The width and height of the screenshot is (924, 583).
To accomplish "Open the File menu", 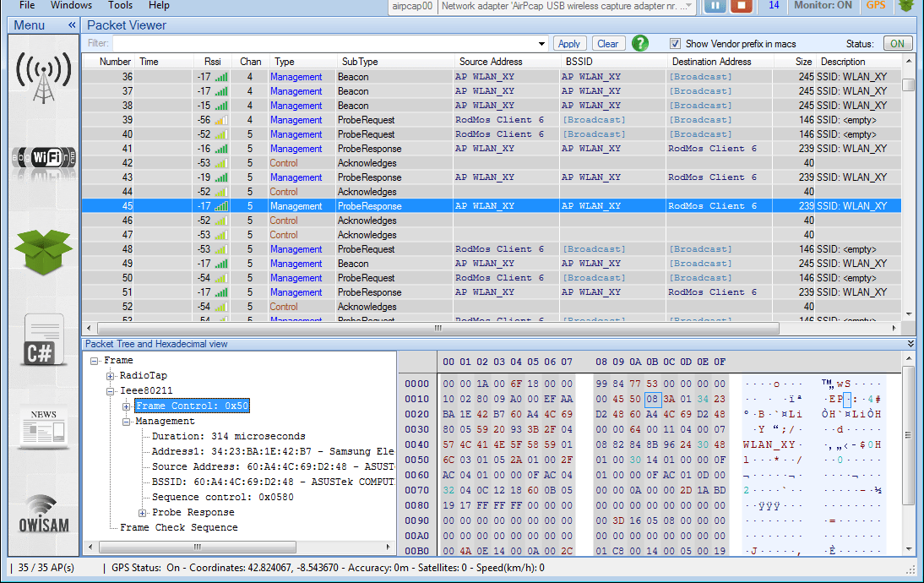I will point(27,5).
